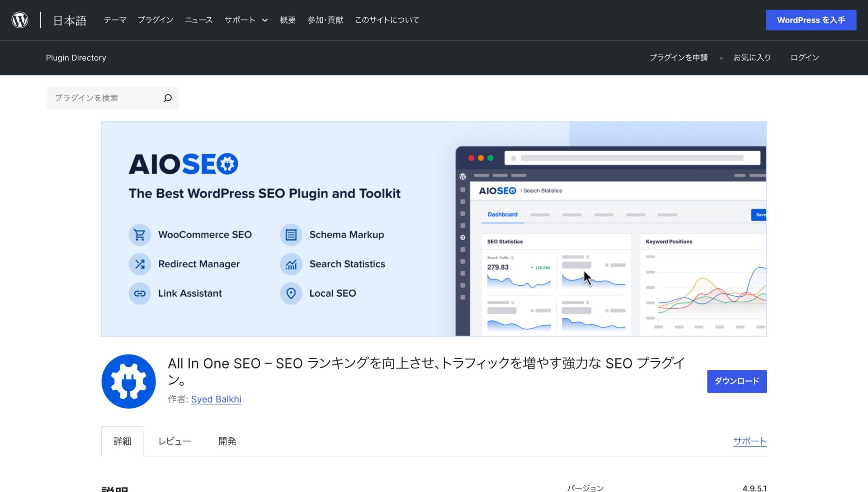Click the Search Statistics chart icon
Image resolution: width=868 pixels, height=492 pixels.
[291, 264]
